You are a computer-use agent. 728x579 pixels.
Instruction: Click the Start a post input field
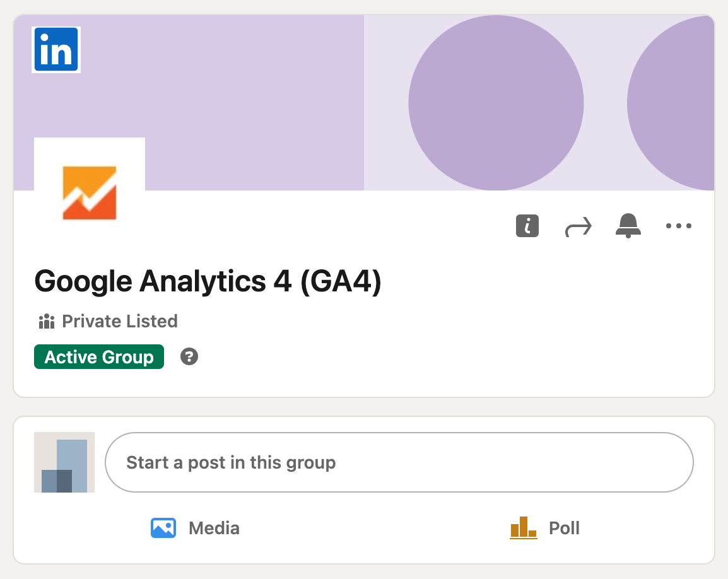point(399,462)
